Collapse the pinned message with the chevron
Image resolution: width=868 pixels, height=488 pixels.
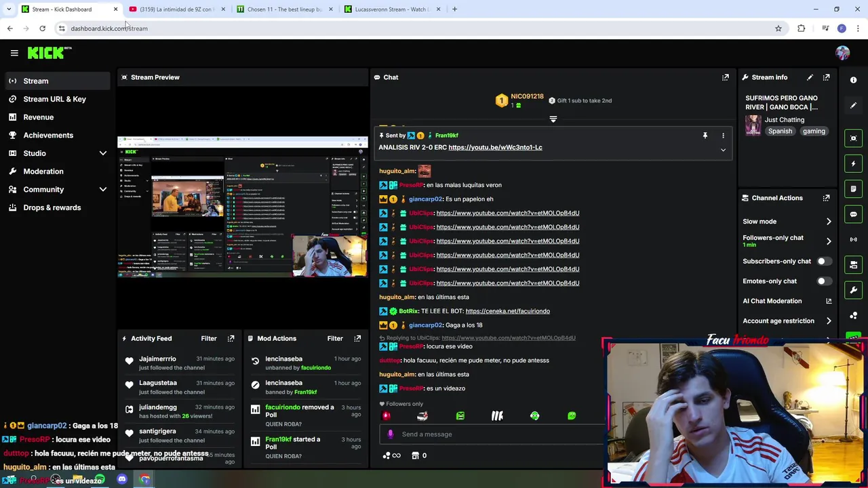pyautogui.click(x=723, y=150)
